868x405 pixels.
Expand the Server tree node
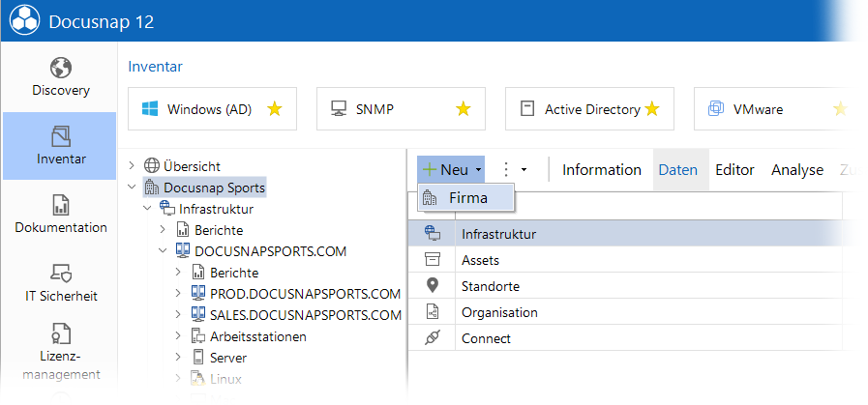point(178,358)
